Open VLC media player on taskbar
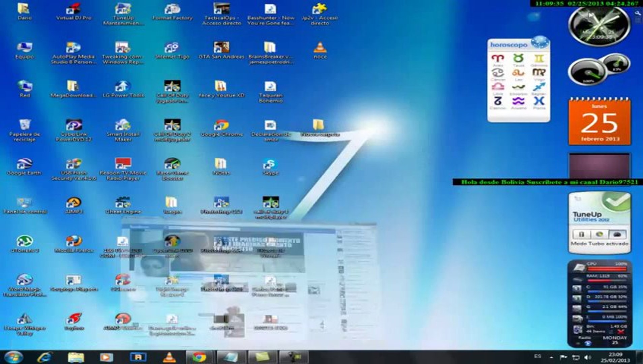Image resolution: width=643 pixels, height=364 pixels. pos(169,357)
